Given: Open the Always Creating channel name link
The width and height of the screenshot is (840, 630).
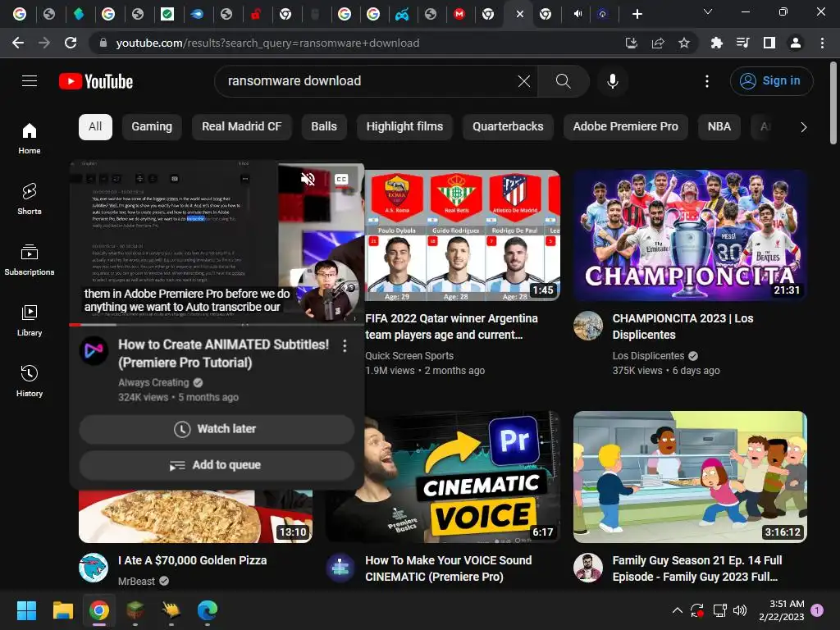Looking at the screenshot, I should tap(153, 382).
